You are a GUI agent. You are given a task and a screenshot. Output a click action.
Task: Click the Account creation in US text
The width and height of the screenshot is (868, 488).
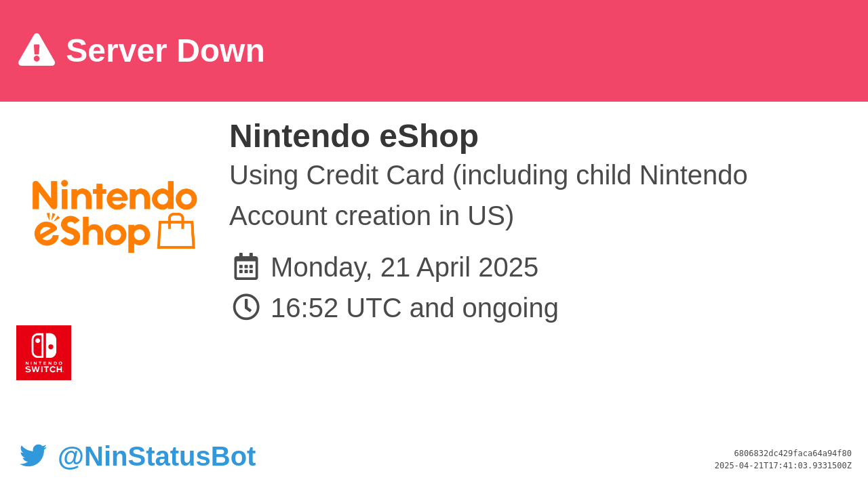[372, 216]
